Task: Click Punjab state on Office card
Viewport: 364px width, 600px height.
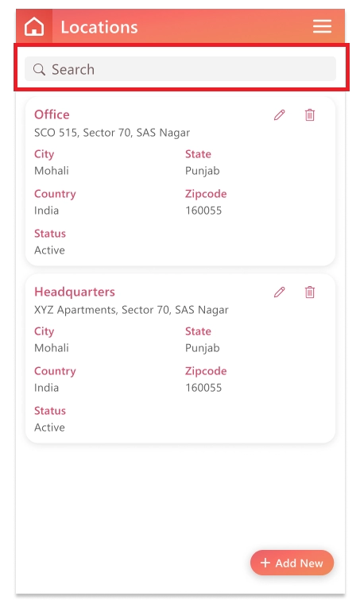Action: (203, 171)
